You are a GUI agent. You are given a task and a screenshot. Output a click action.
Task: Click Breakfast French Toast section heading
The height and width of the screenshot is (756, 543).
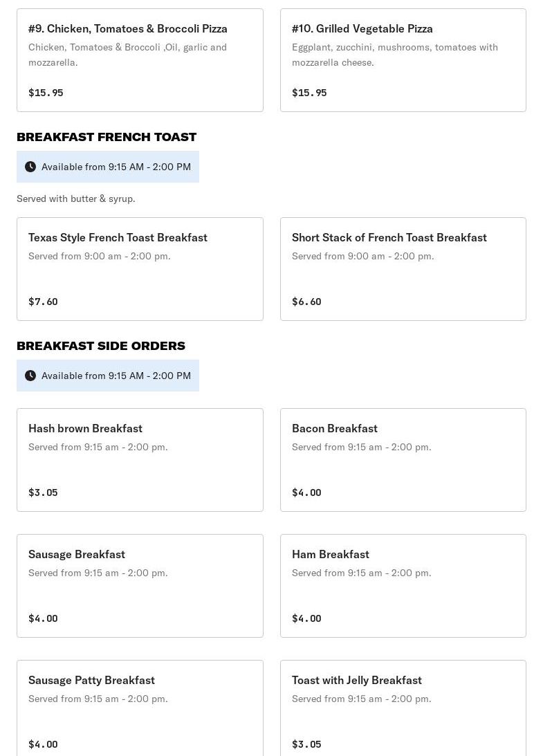[107, 137]
